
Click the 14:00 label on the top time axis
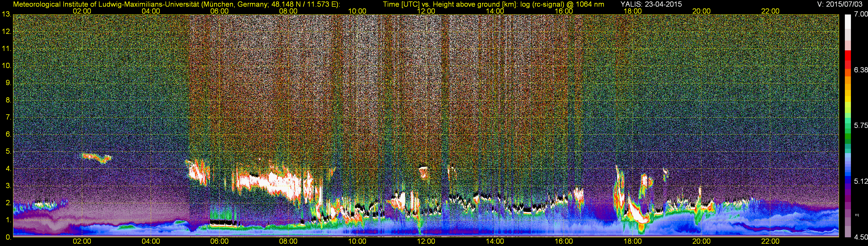pyautogui.click(x=495, y=11)
